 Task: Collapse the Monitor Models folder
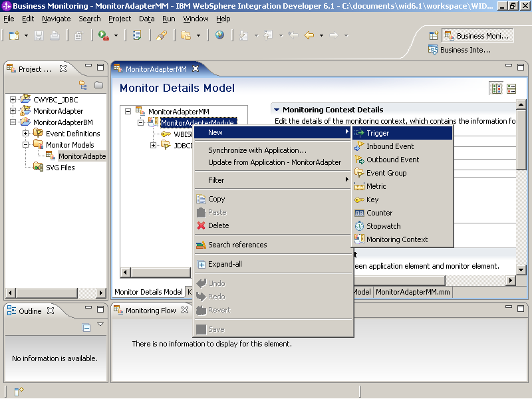[x=25, y=144]
